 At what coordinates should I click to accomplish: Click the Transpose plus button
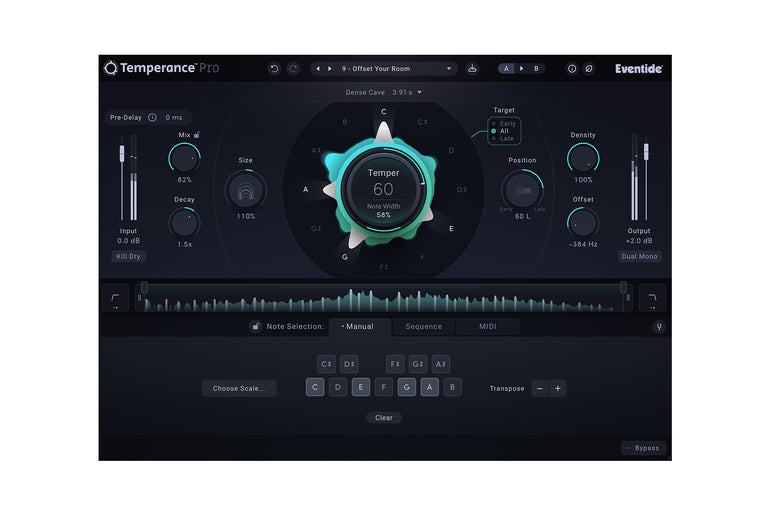click(557, 388)
